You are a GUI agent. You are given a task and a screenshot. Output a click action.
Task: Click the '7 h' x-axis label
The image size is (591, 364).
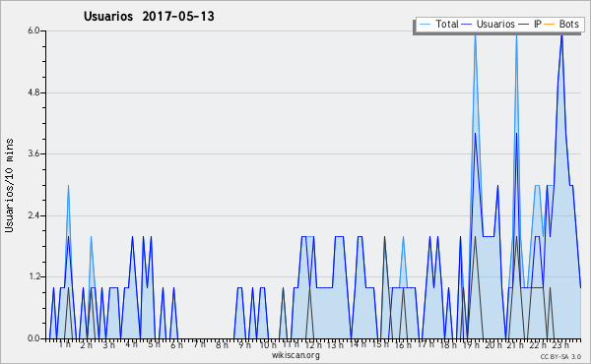(x=199, y=343)
